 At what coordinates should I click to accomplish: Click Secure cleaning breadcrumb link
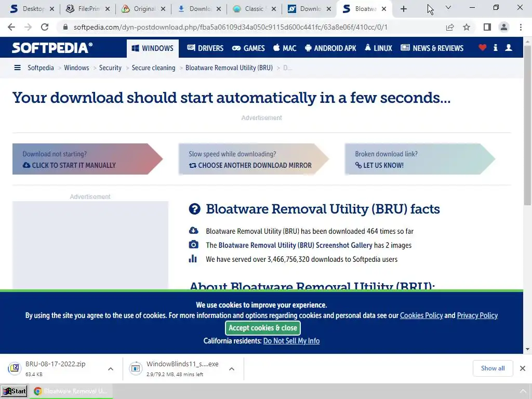click(153, 68)
